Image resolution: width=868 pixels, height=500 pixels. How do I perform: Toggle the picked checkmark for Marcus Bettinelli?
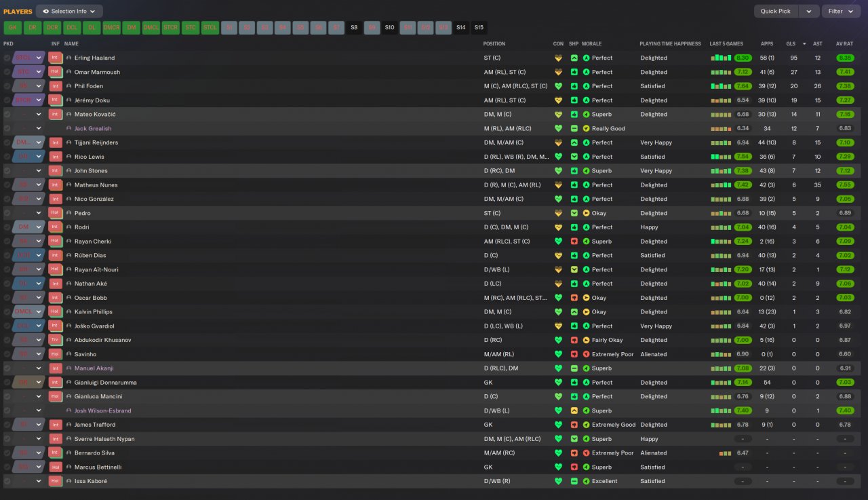7,467
